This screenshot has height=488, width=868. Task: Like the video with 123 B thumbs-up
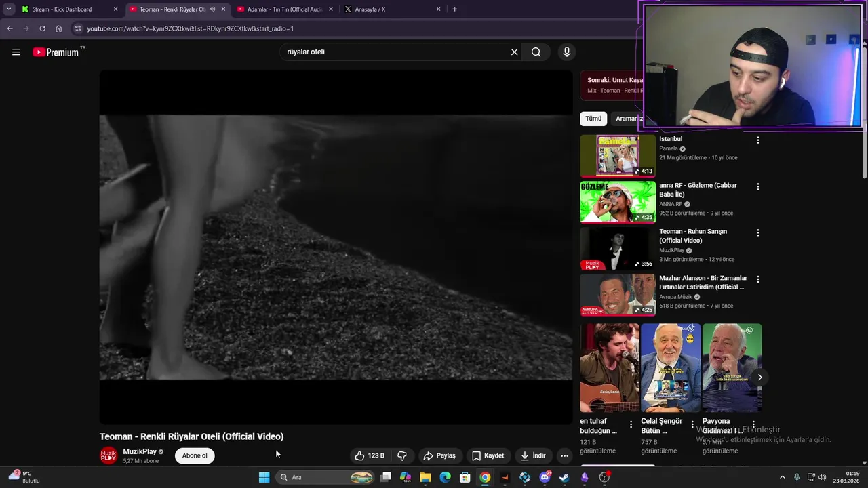370,455
